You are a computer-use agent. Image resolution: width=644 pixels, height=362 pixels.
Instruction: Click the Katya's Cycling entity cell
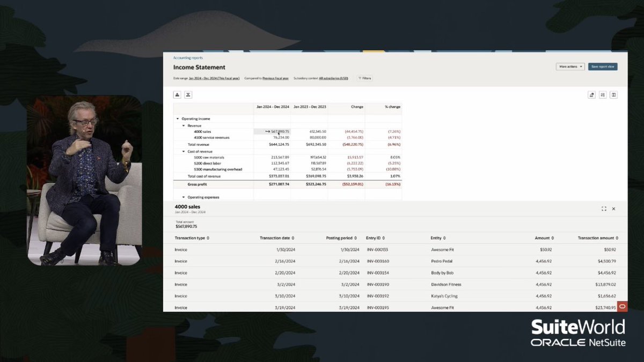tap(444, 296)
